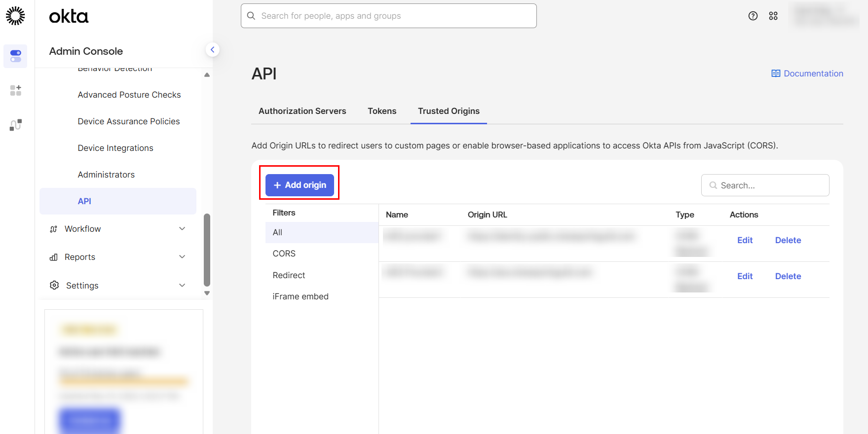The width and height of the screenshot is (868, 434).
Task: Click the Documentation book icon
Action: click(x=776, y=73)
